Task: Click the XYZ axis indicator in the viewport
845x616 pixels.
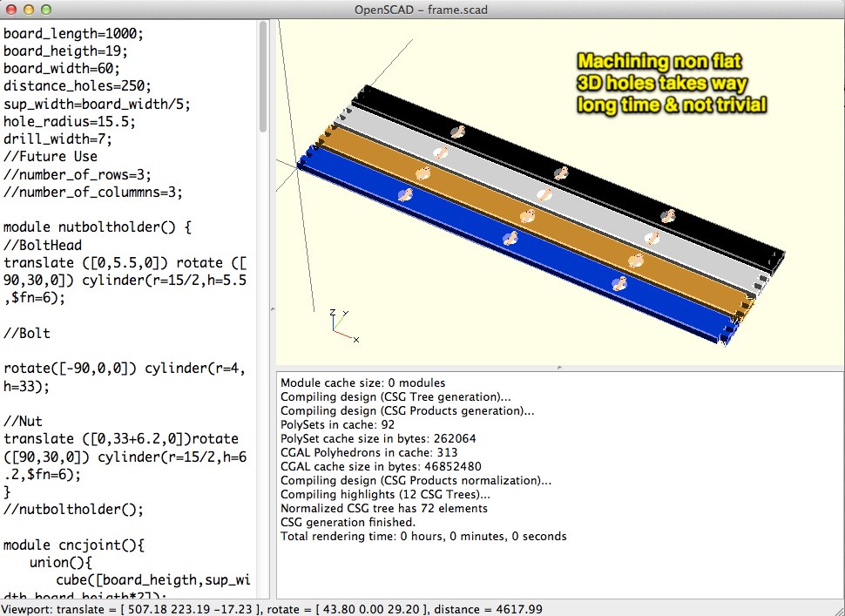Action: [343, 326]
